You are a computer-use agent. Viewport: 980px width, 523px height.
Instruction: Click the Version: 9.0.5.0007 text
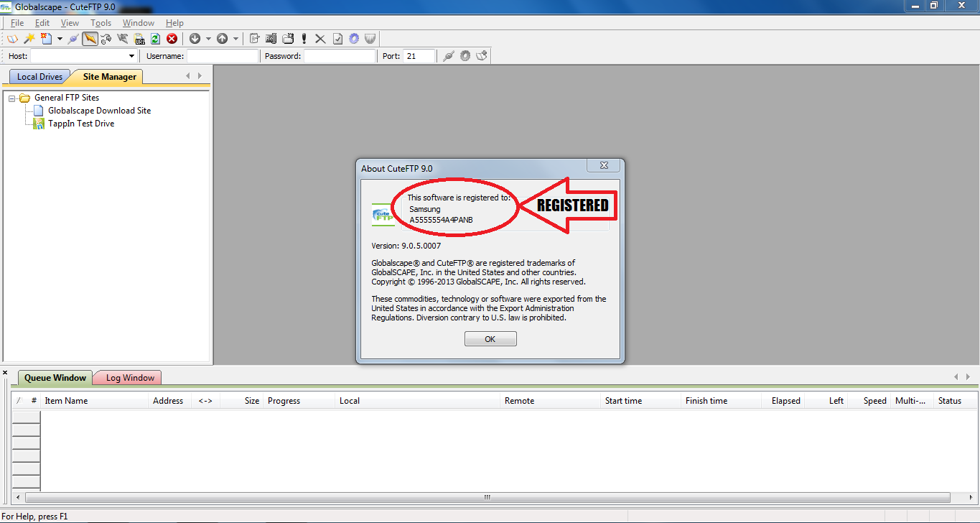(x=406, y=246)
